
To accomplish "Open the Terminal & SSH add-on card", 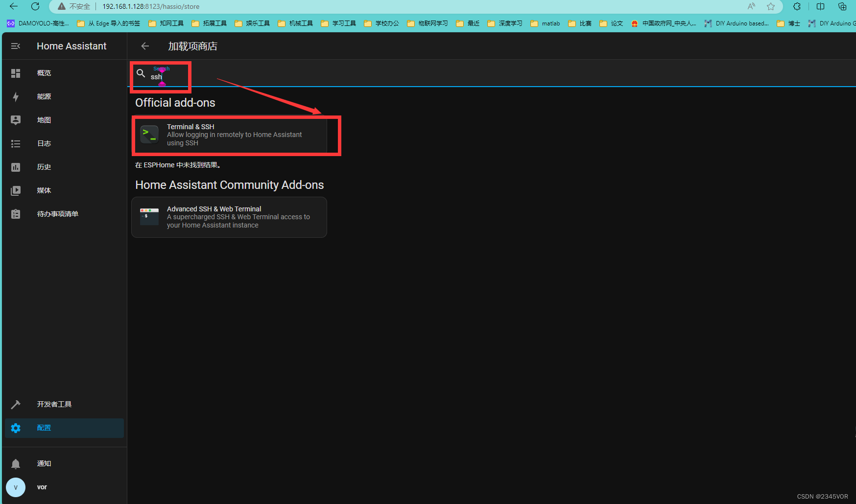I will pyautogui.click(x=229, y=135).
